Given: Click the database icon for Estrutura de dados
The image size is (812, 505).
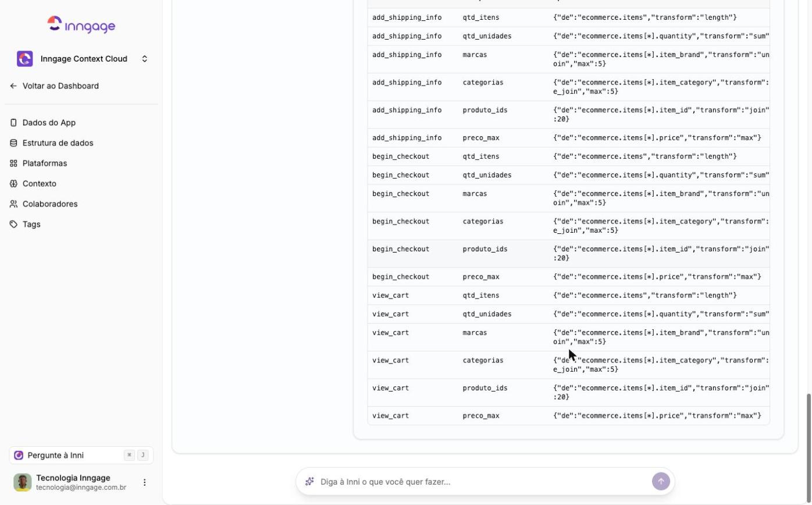Looking at the screenshot, I should pos(13,143).
